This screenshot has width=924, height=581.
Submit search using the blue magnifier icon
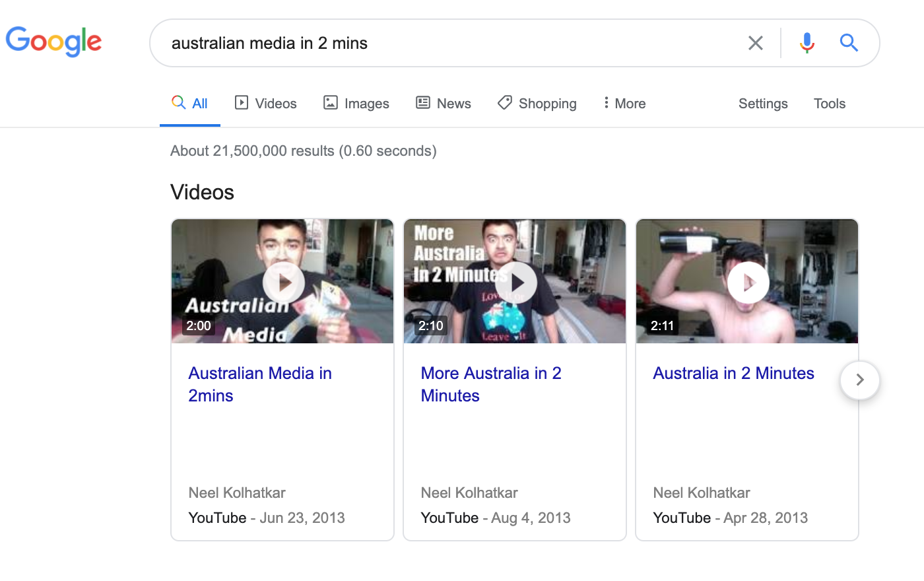point(849,43)
